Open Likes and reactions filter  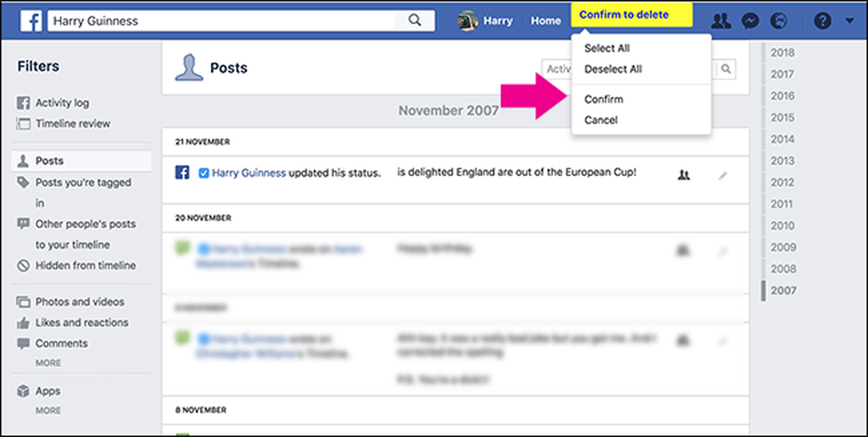pyautogui.click(x=73, y=323)
